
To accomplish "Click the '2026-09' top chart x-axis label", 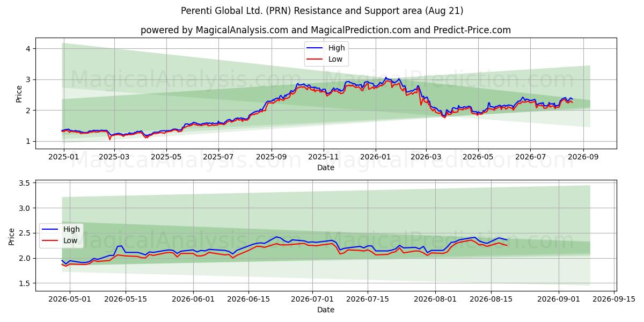I will tap(582, 157).
